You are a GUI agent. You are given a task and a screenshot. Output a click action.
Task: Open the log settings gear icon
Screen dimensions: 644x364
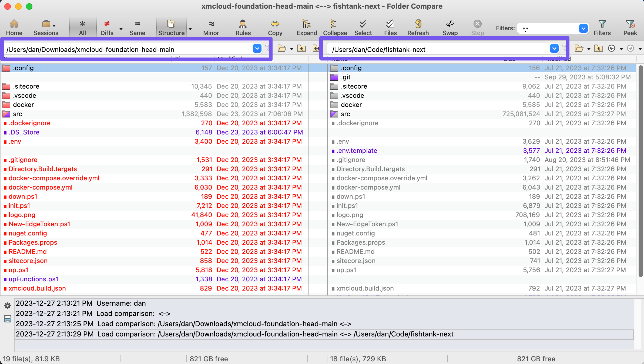point(8,306)
